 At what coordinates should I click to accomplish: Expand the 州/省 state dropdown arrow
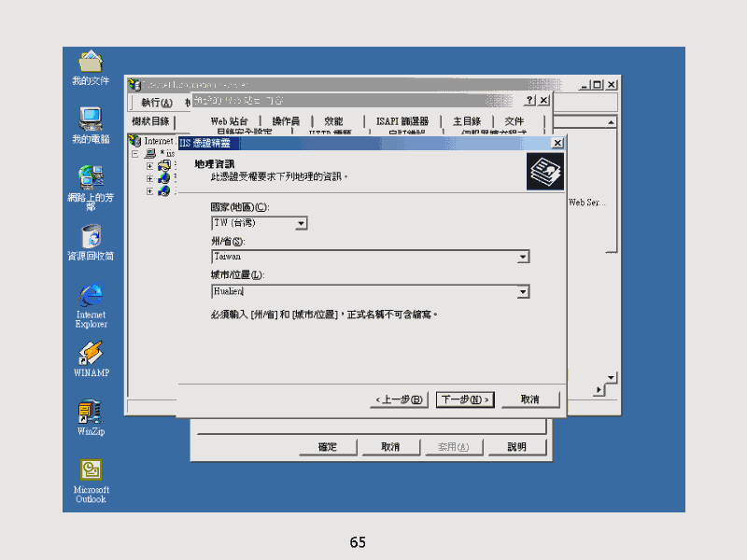tap(523, 257)
